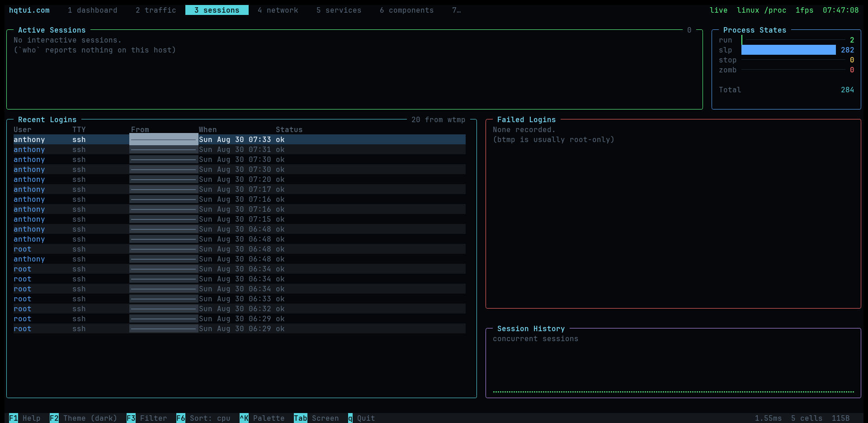Click the live status indicator
This screenshot has width=868, height=423.
(x=719, y=10)
